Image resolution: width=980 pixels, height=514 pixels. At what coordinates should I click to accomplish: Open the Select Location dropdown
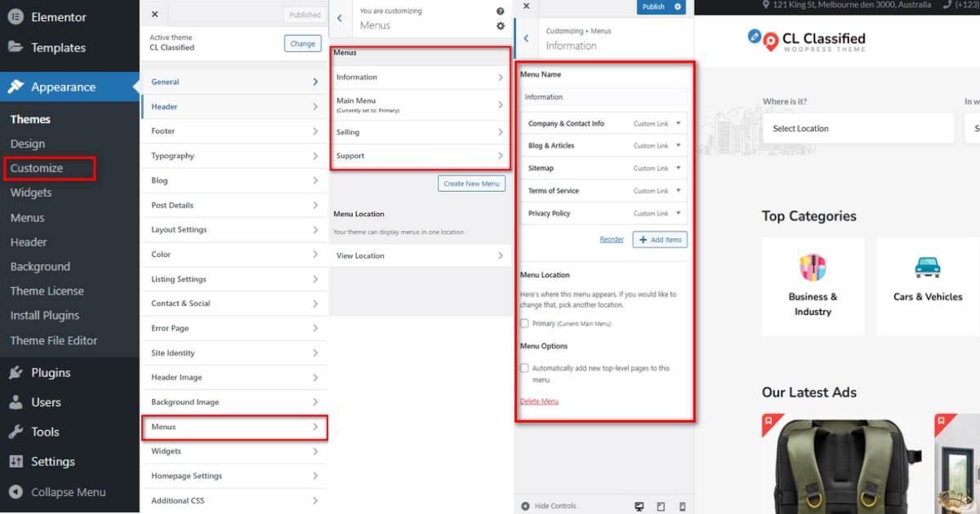coord(858,128)
